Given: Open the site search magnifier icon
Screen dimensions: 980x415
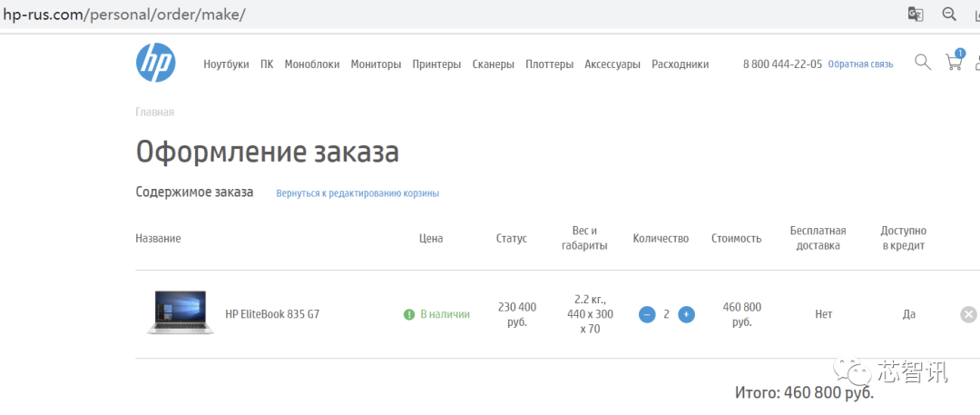Looking at the screenshot, I should 923,62.
